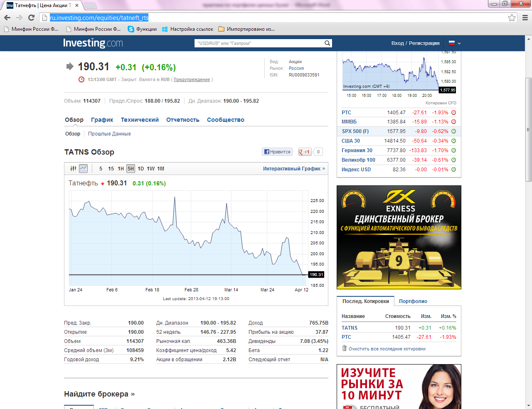
Task: Click the clock icon in Индекс USD row
Action: click(454, 170)
